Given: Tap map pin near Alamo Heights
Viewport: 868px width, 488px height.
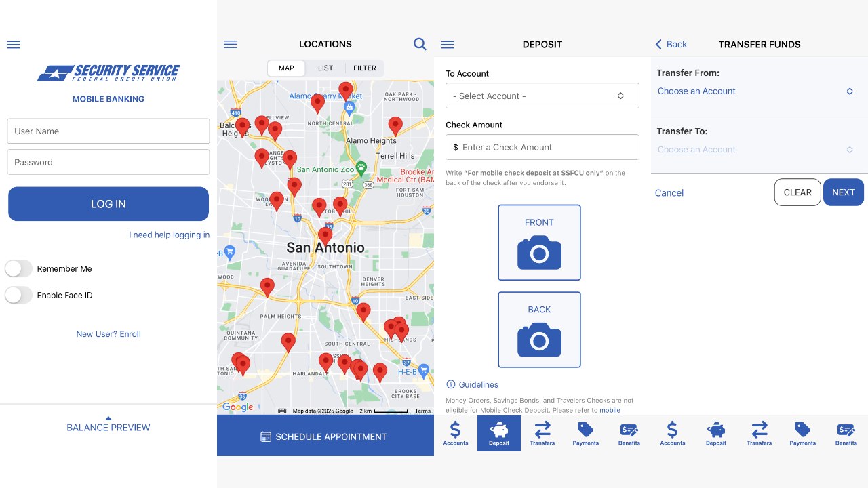Looking at the screenshot, I should pos(395,126).
